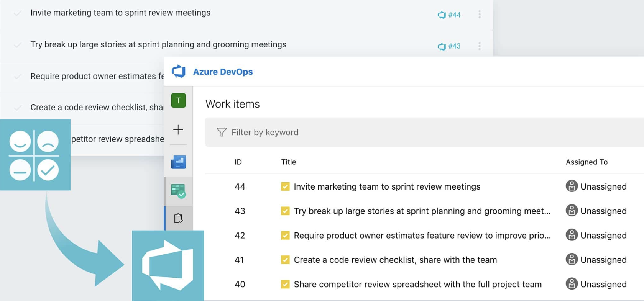Viewport: 644px width, 301px height.
Task: Open the Work items clipboard sidebar icon
Action: (x=178, y=218)
